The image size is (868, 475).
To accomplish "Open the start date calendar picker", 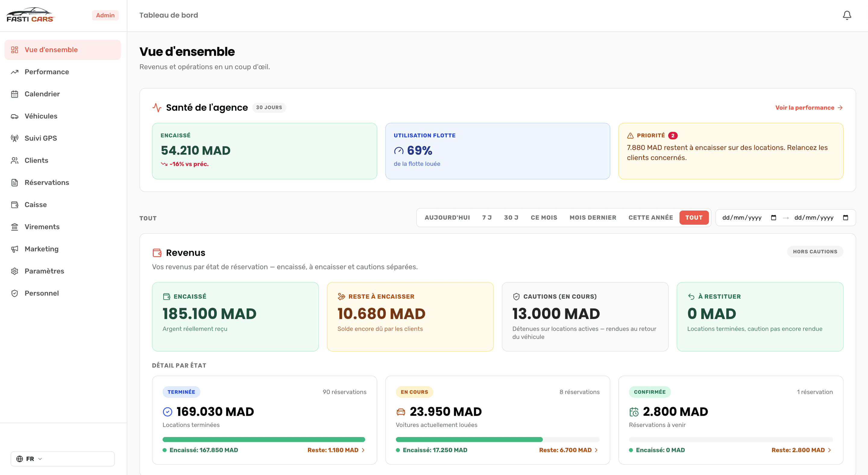I will [x=774, y=218].
